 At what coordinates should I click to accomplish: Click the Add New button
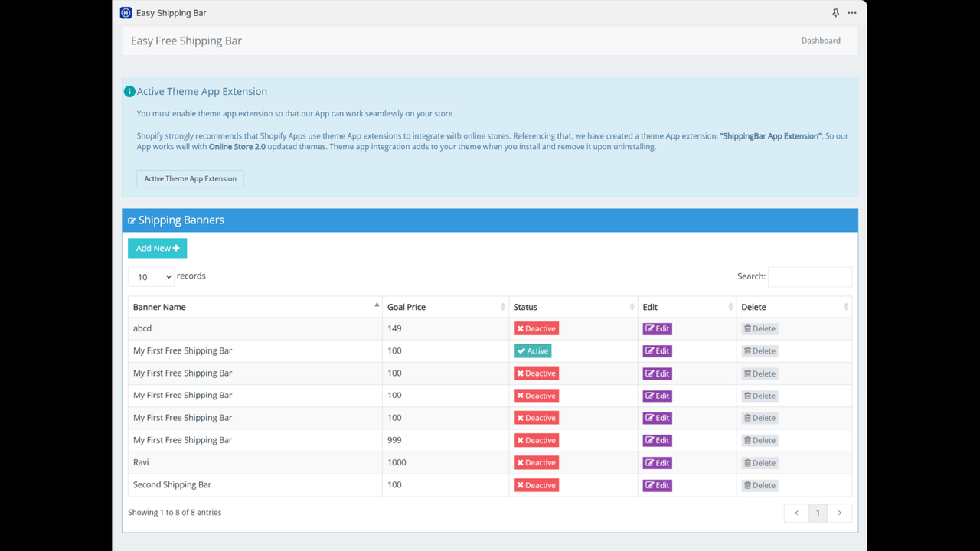tap(157, 247)
